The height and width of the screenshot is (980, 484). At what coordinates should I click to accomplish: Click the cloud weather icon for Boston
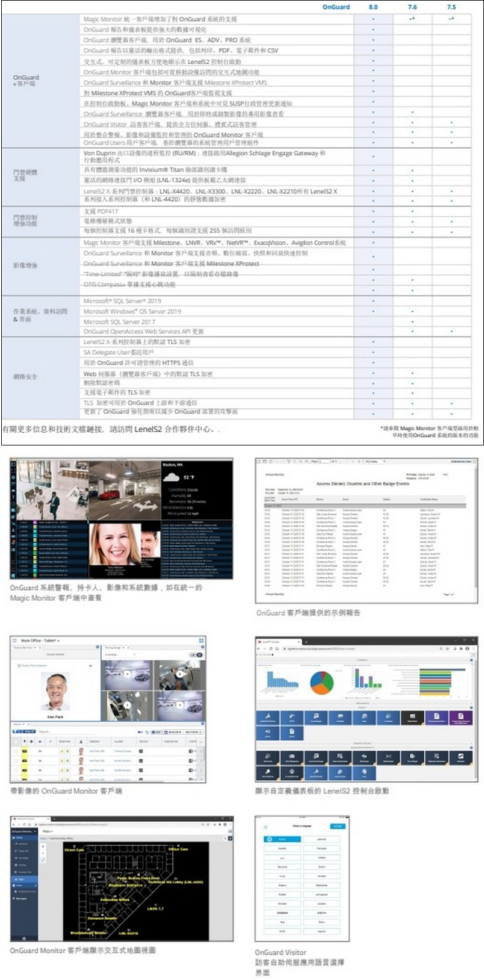tap(172, 478)
